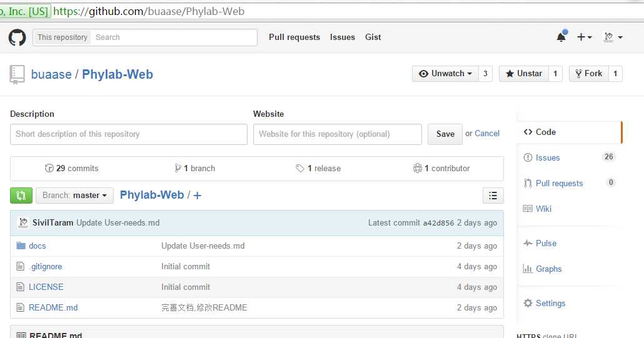The height and width of the screenshot is (338, 644).
Task: Open the notifications bell icon
Action: [561, 37]
